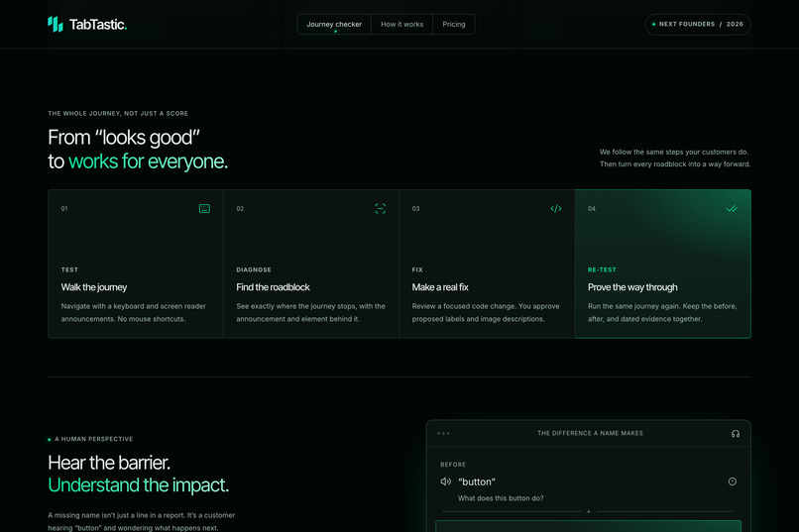The image size is (799, 532).
Task: Click the BEFORE label in the demo panel
Action: click(x=453, y=465)
